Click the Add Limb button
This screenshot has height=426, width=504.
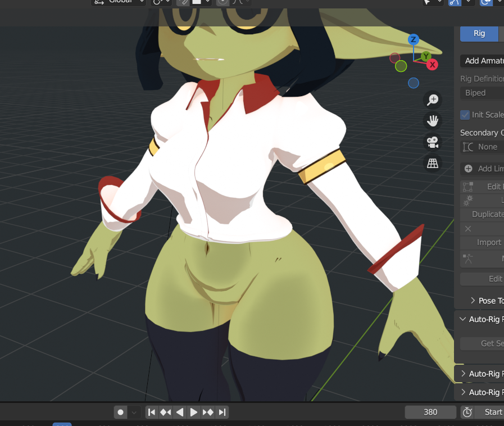pos(482,169)
